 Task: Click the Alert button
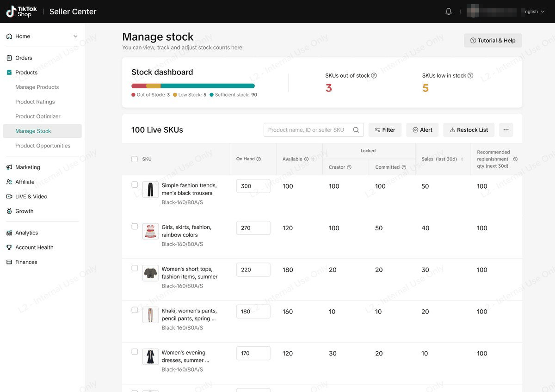tap(422, 130)
